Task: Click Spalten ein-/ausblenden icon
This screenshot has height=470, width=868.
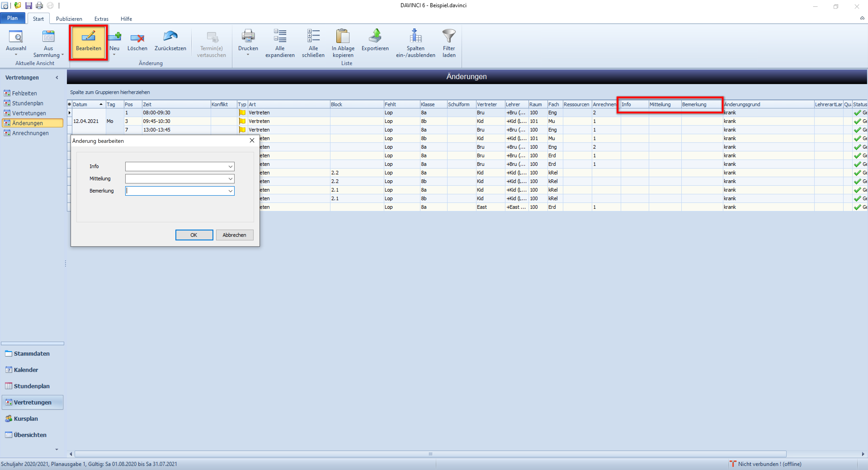Action: [415, 36]
